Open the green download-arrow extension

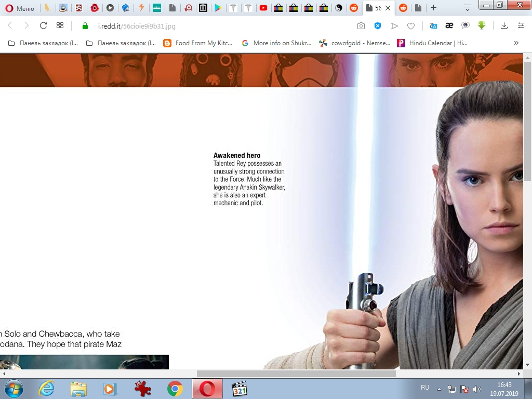[482, 25]
